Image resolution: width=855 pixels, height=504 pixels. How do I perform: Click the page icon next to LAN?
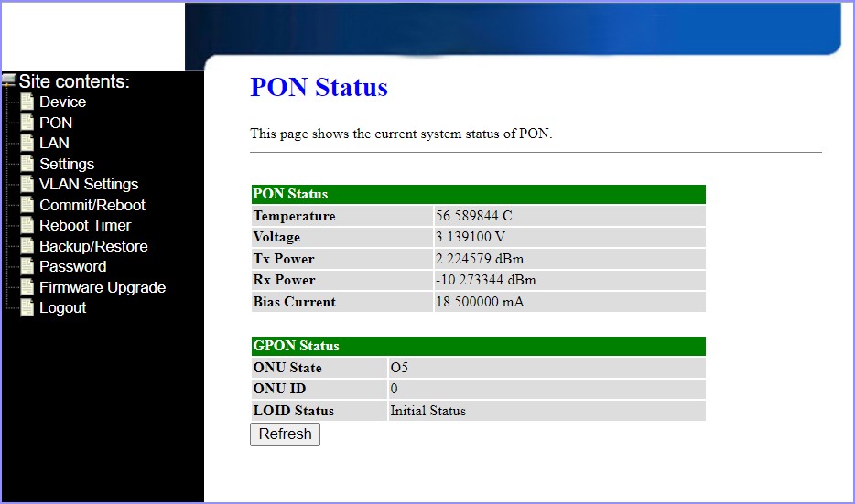click(x=27, y=143)
